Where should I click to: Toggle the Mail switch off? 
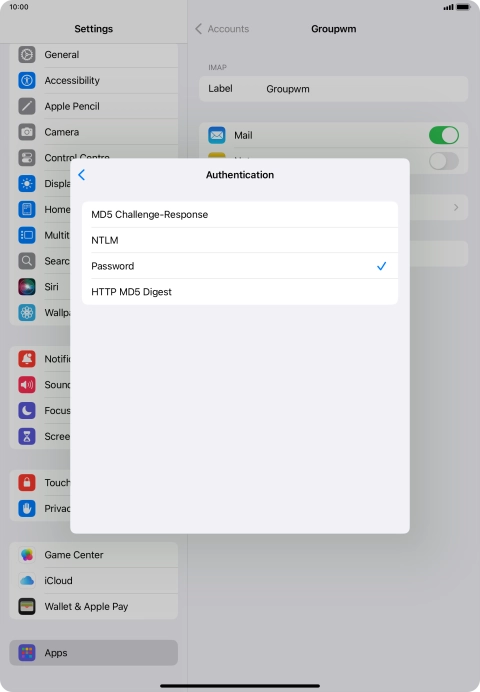coord(444,135)
